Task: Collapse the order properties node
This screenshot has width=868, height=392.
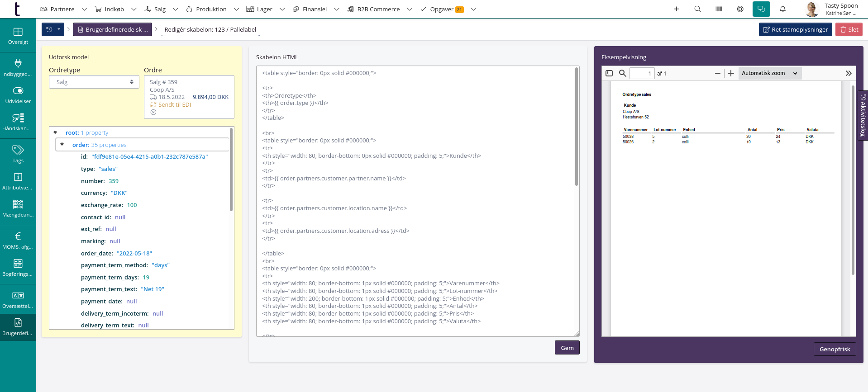Action: [62, 145]
